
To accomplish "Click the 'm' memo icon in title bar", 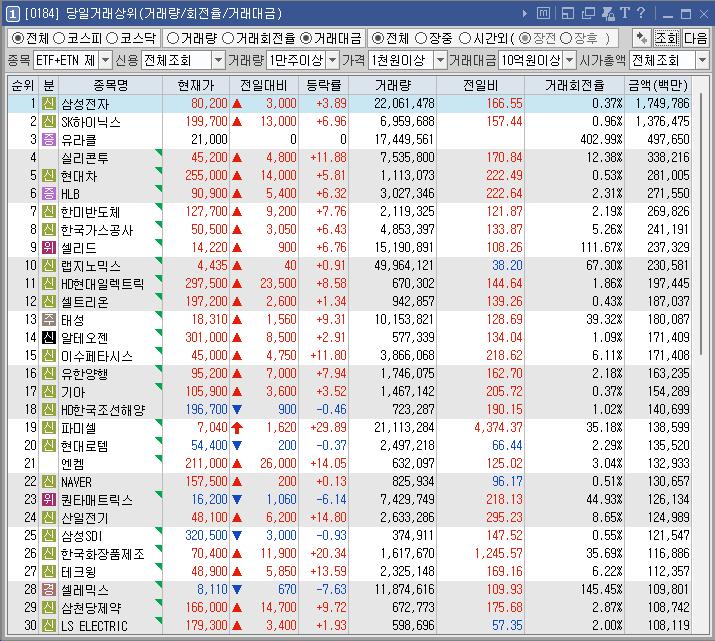I will tap(544, 14).
